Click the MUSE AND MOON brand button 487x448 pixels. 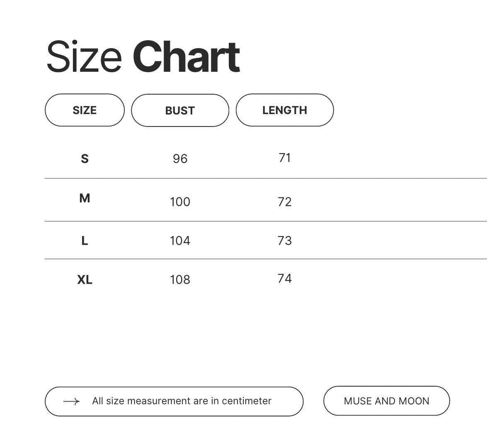coord(386,401)
